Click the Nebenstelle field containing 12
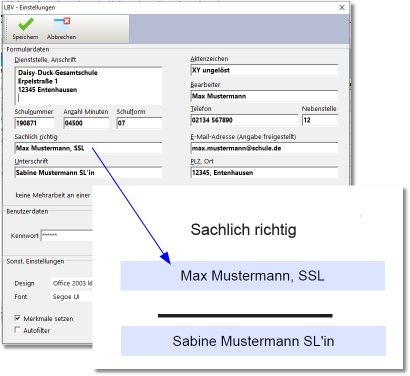The image size is (410, 376). tap(320, 120)
